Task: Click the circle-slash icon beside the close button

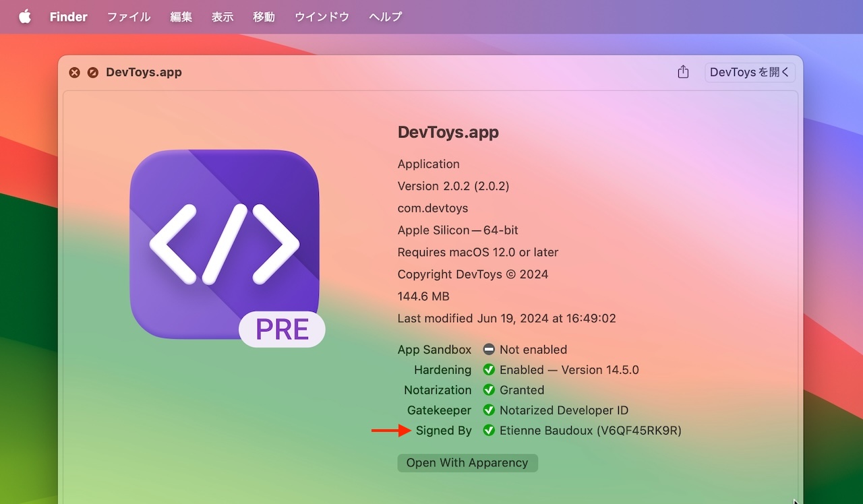Action: click(x=93, y=72)
